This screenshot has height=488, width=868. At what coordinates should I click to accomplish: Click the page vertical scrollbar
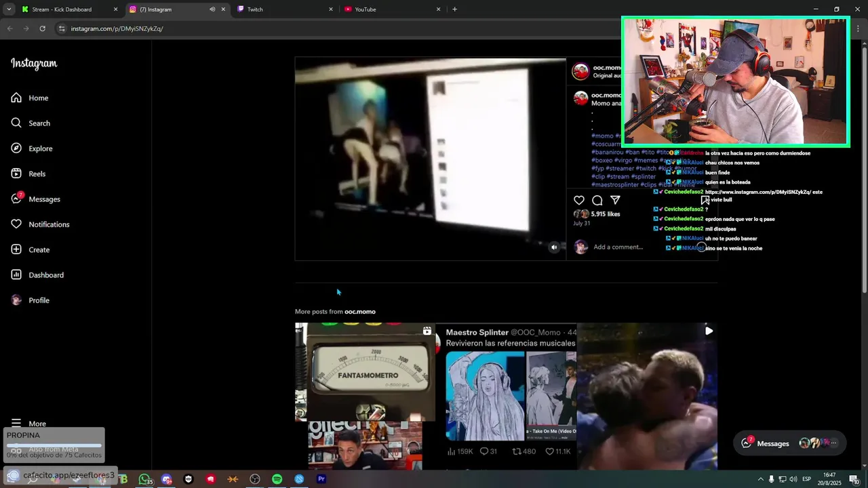pyautogui.click(x=864, y=169)
